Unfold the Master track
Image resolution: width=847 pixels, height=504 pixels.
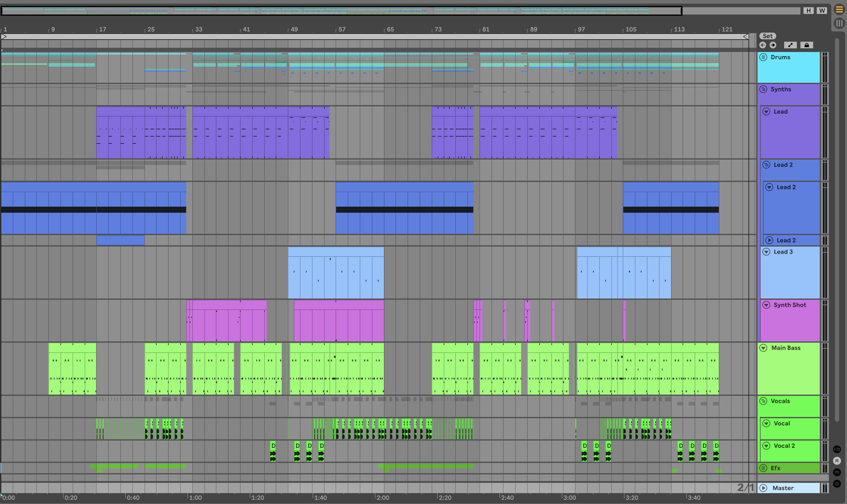tap(764, 488)
